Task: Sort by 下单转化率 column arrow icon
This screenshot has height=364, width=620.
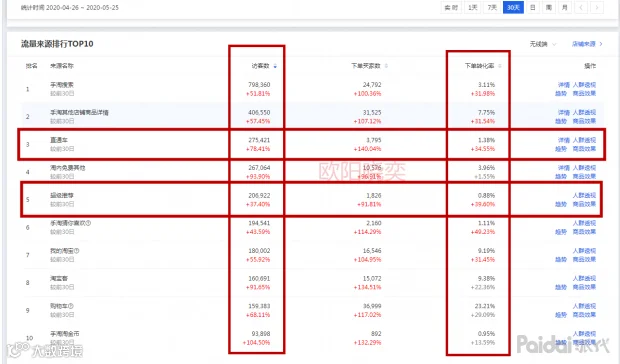Action: 500,66
